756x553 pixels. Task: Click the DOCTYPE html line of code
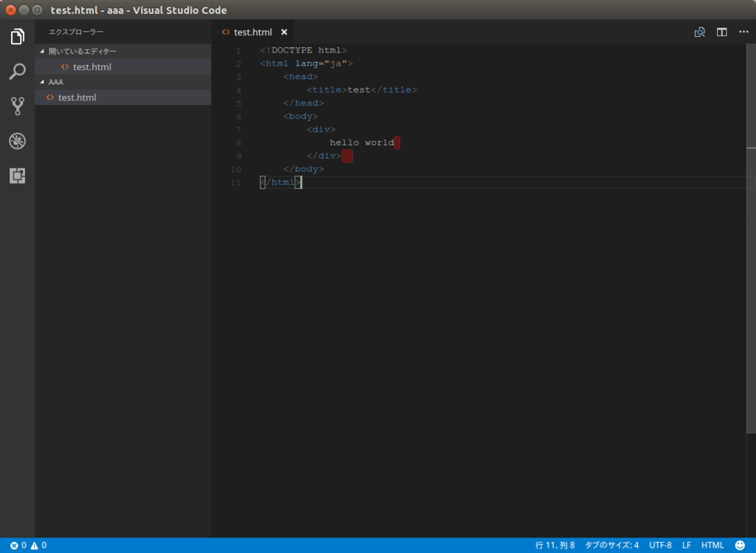(x=303, y=50)
